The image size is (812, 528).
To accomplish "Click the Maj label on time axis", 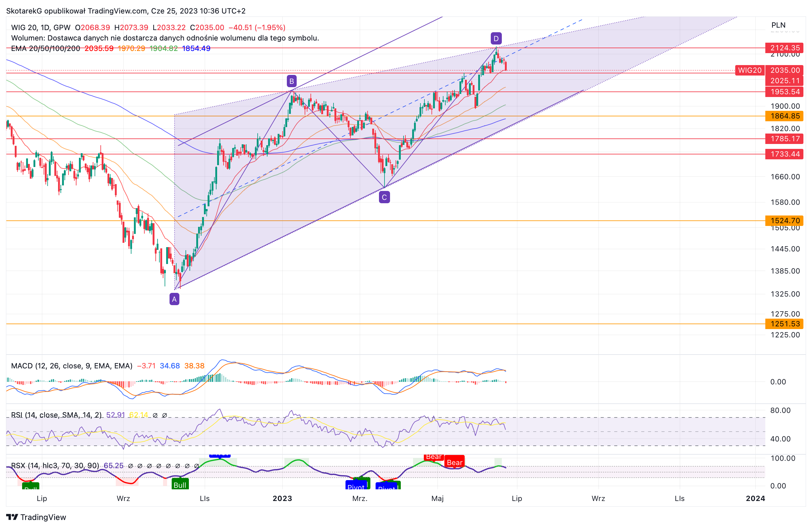I will (437, 498).
